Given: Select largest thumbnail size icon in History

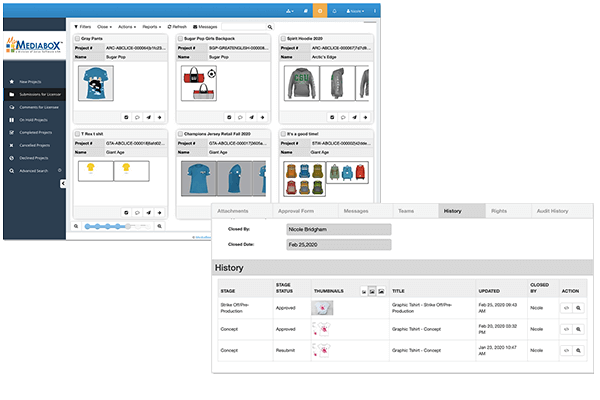Looking at the screenshot, I should click(x=381, y=291).
